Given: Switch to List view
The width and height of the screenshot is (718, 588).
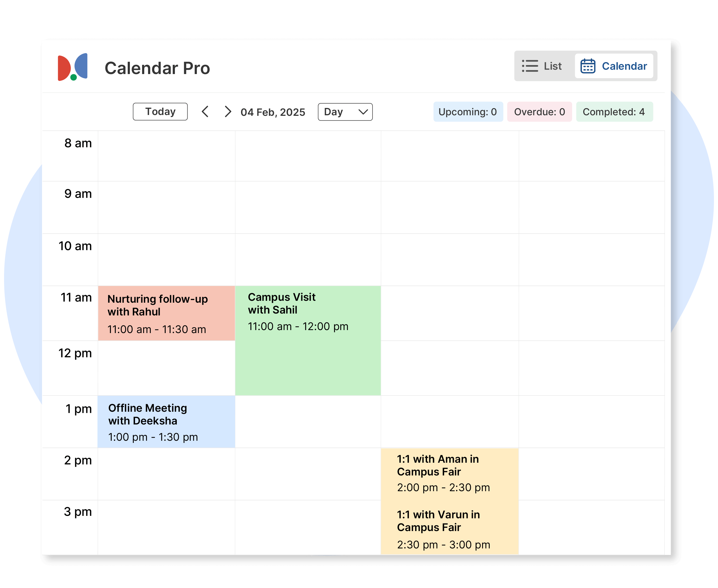Looking at the screenshot, I should click(x=542, y=66).
